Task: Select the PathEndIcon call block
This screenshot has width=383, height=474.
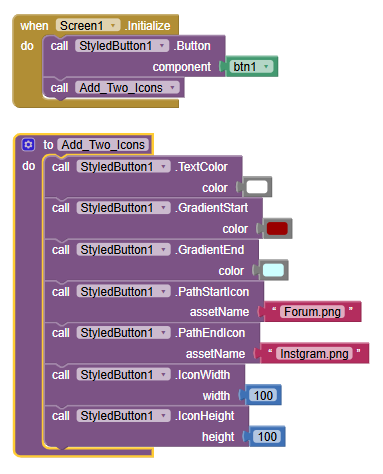Action: 152,343
